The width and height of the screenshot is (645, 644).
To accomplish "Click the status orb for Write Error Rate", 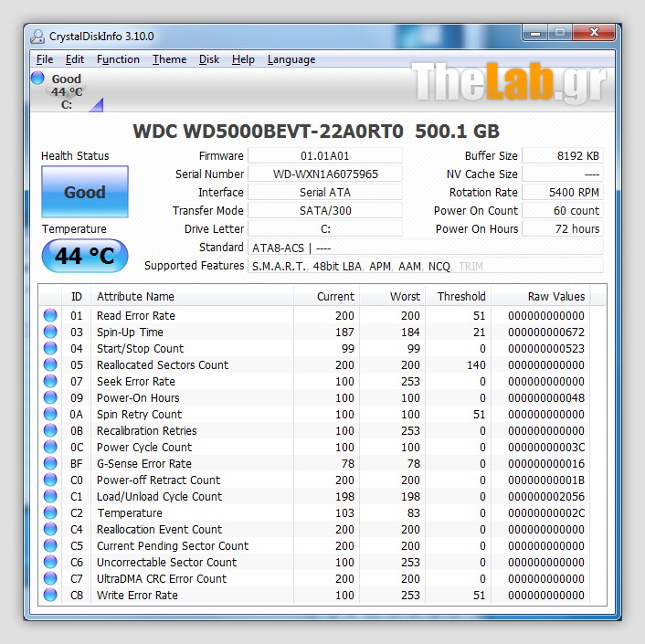I will pos(50,595).
